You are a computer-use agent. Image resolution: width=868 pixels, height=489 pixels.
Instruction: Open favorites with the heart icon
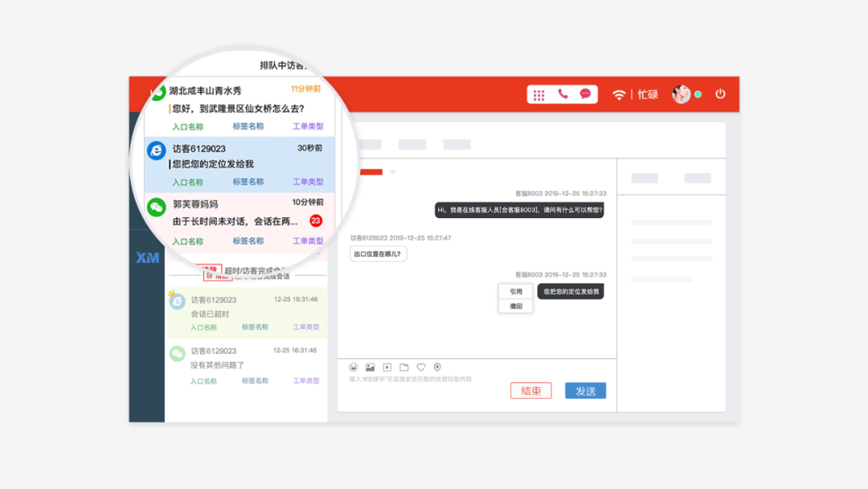[420, 368]
